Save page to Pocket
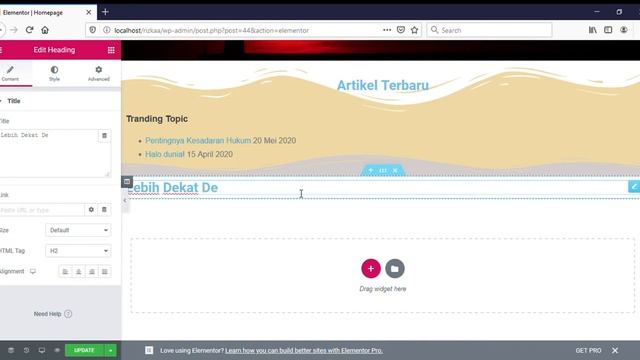 [401, 30]
